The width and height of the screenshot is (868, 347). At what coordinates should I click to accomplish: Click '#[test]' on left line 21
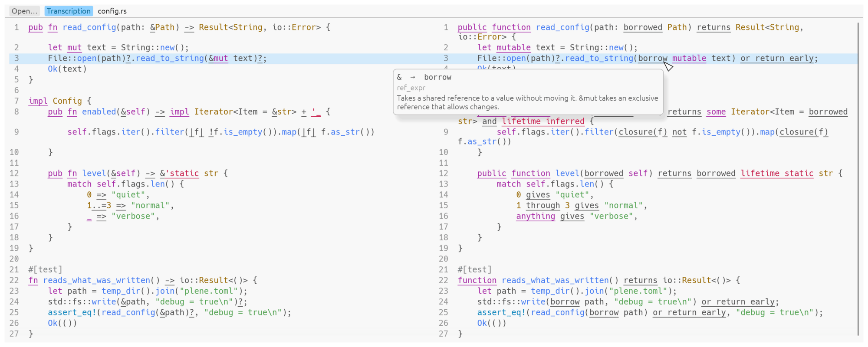[45, 269]
